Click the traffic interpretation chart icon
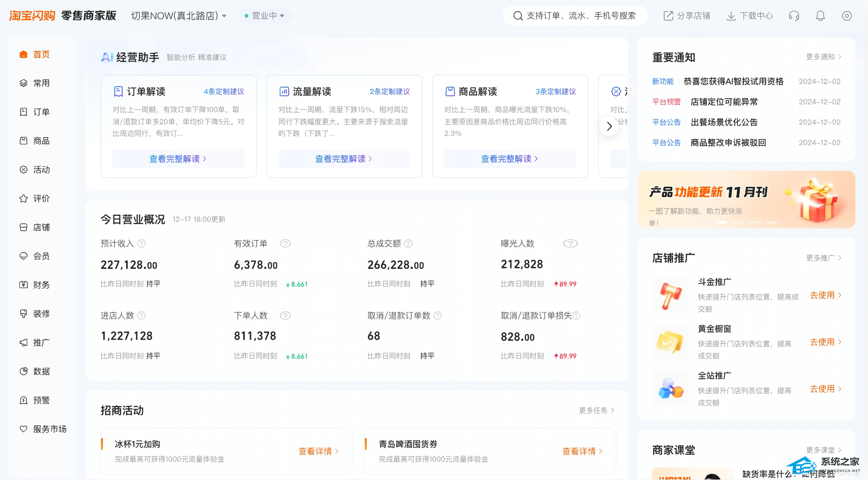This screenshot has width=868, height=480. tap(284, 91)
